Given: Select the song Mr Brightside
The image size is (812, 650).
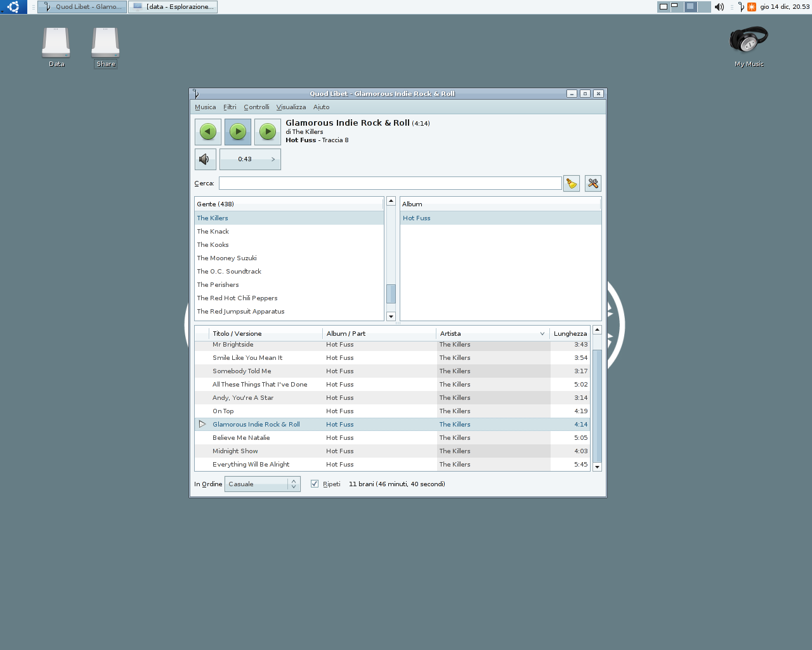Looking at the screenshot, I should pos(392,345).
